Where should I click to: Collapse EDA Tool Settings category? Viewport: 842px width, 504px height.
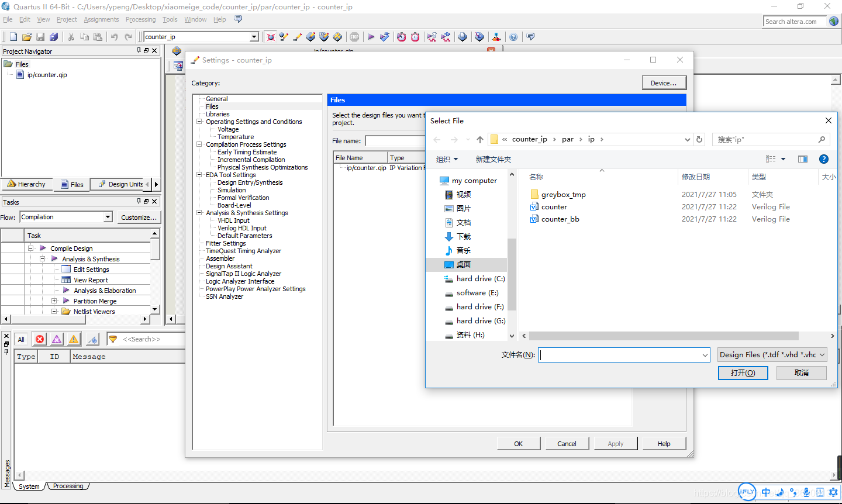coord(199,175)
